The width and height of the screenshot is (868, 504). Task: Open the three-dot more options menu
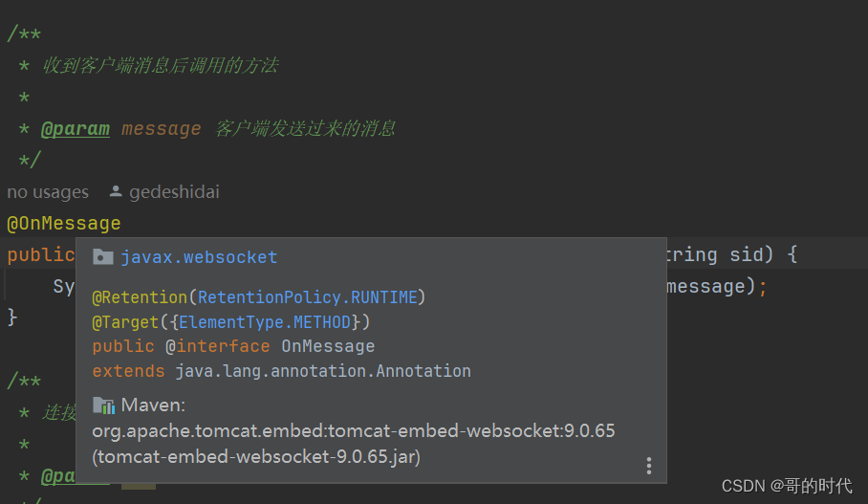coord(649,466)
